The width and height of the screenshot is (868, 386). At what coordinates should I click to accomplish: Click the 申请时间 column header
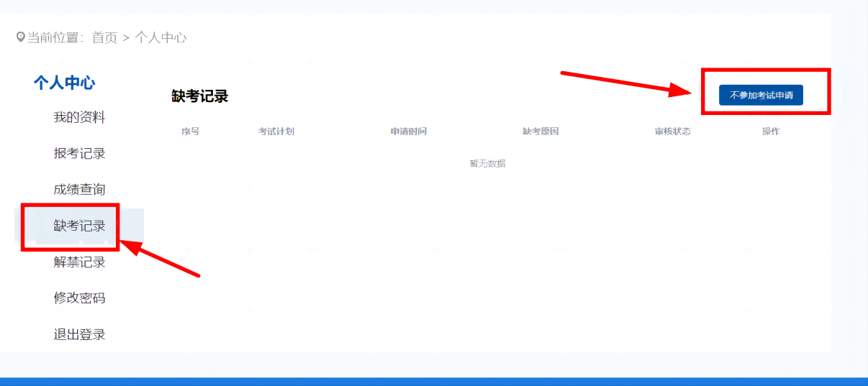tap(409, 132)
